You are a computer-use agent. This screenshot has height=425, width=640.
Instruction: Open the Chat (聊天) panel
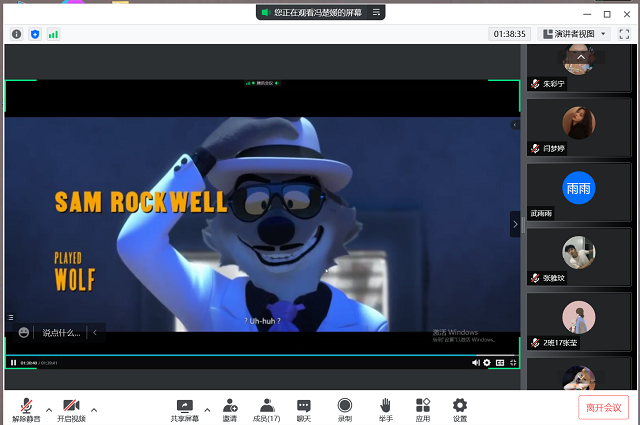(304, 407)
